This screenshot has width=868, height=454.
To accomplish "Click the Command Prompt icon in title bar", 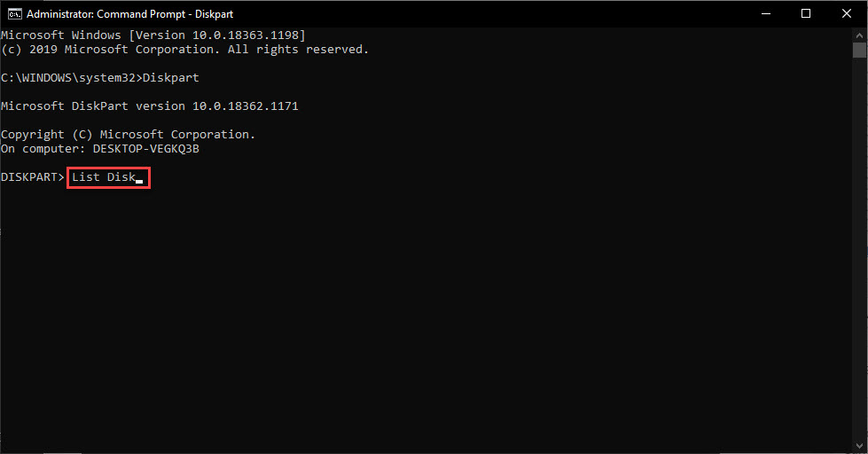I will (14, 13).
